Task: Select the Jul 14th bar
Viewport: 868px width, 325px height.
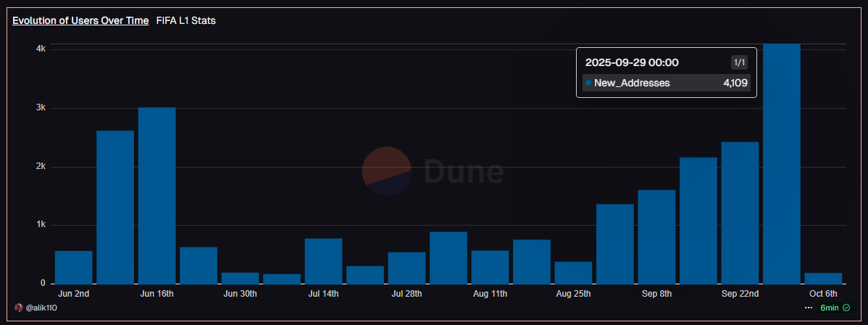Action: coord(323,261)
